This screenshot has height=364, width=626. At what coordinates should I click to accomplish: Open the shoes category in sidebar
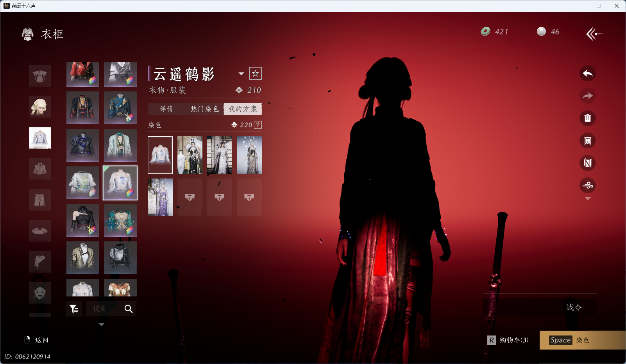tap(39, 230)
